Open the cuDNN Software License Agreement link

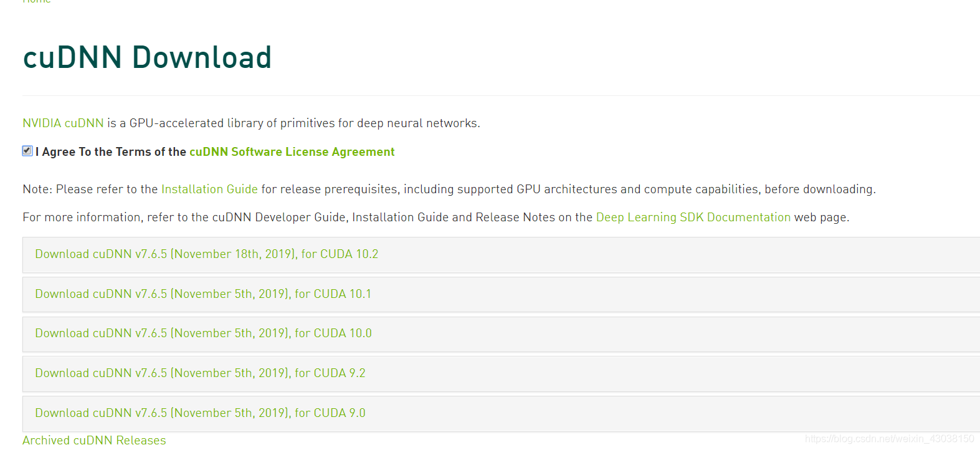(292, 152)
